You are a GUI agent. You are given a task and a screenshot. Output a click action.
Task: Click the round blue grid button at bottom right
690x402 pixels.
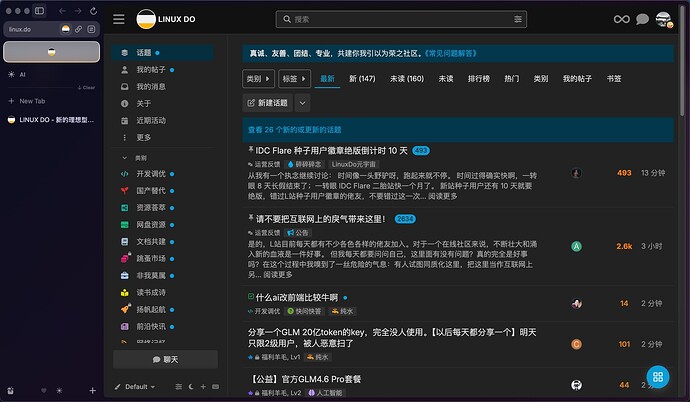[x=658, y=377]
